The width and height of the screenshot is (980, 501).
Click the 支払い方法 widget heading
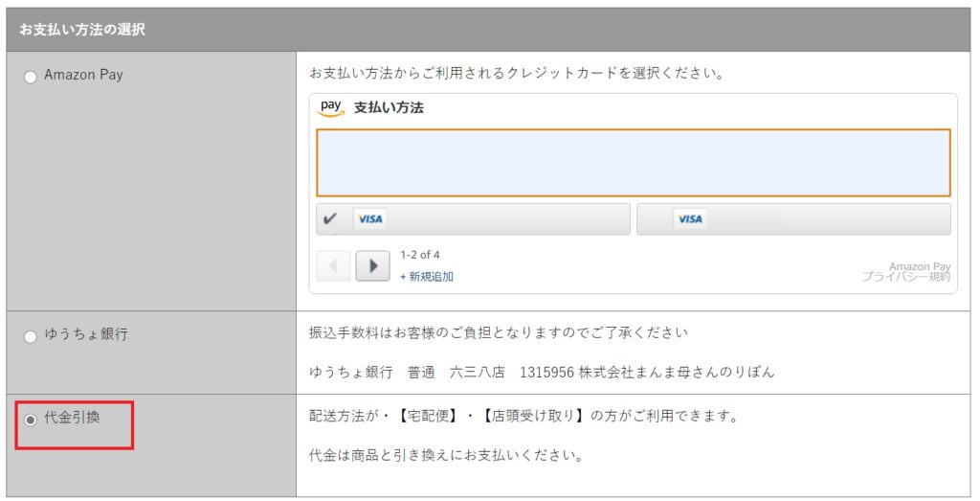pyautogui.click(x=389, y=107)
